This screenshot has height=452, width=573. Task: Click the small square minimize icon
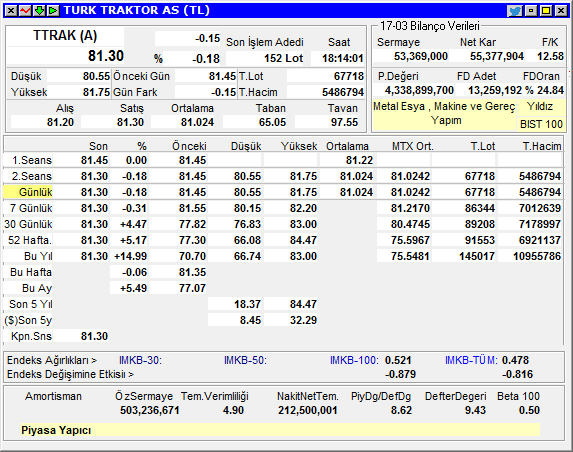coord(531,11)
